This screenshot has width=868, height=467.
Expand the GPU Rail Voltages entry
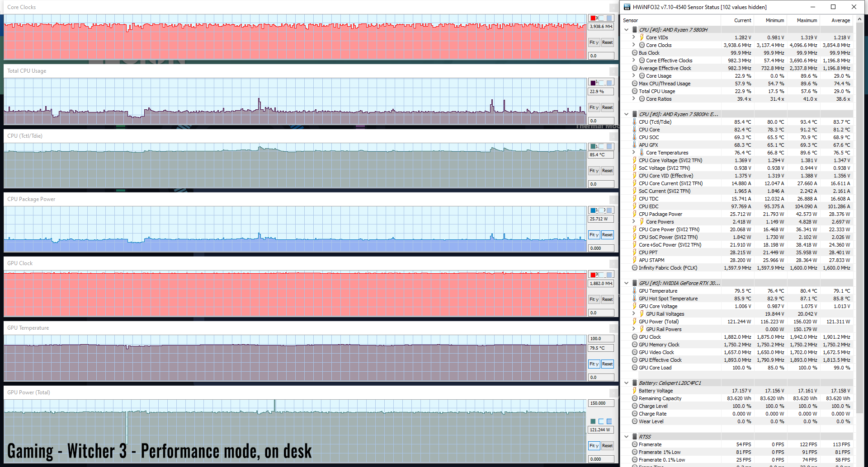[x=633, y=314]
